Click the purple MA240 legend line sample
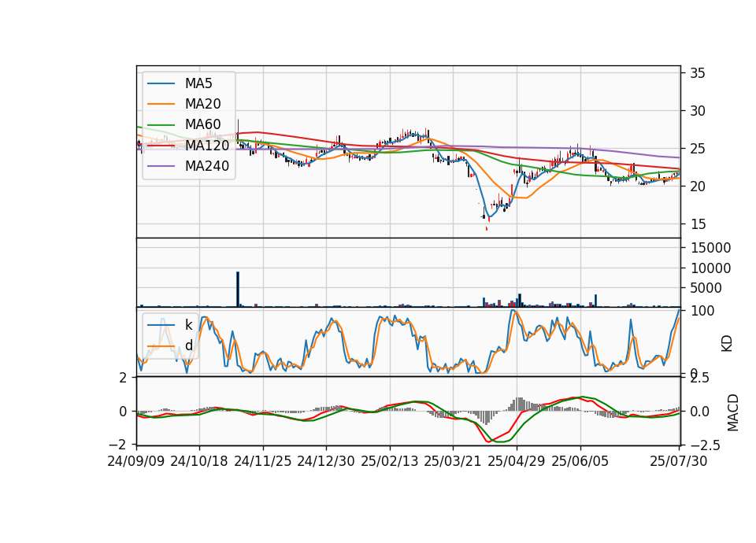 tap(161, 166)
